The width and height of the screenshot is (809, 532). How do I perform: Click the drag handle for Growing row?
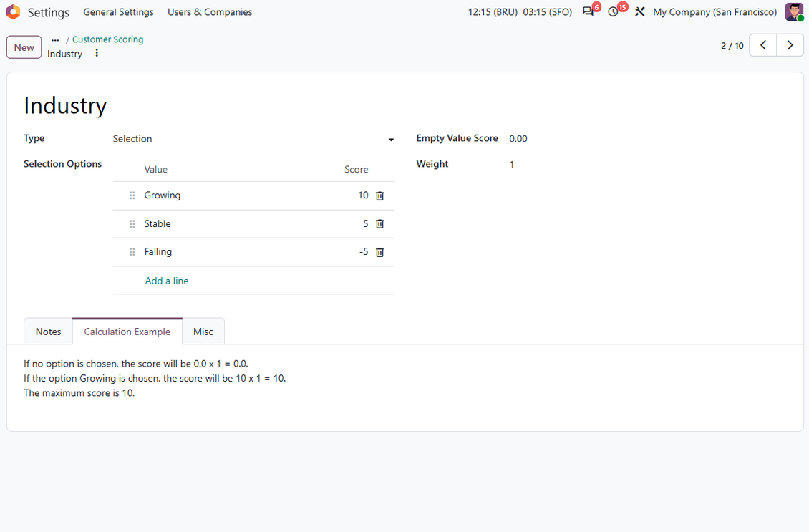[132, 195]
